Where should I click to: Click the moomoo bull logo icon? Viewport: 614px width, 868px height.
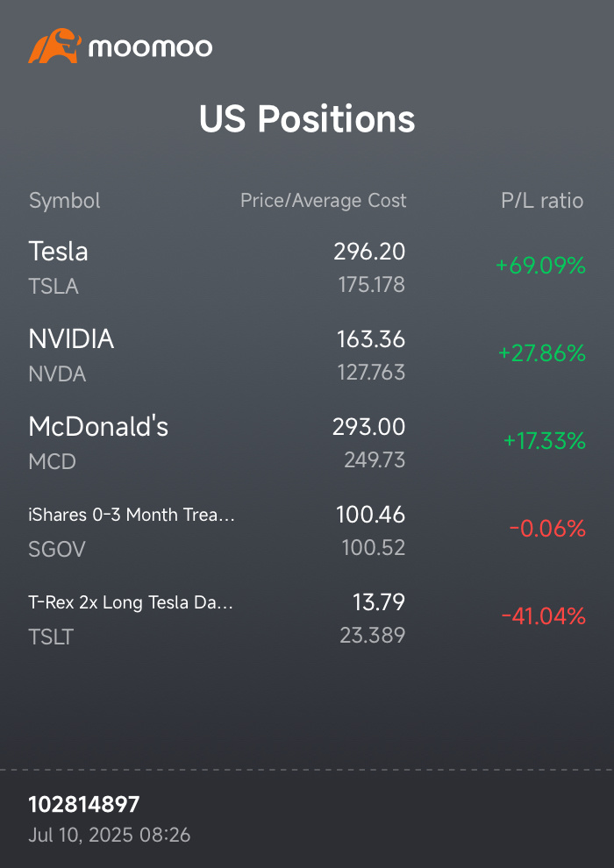tap(54, 46)
